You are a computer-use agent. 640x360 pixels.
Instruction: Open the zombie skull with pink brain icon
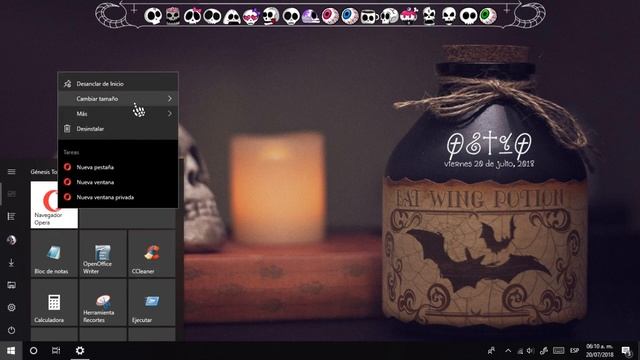click(x=173, y=16)
